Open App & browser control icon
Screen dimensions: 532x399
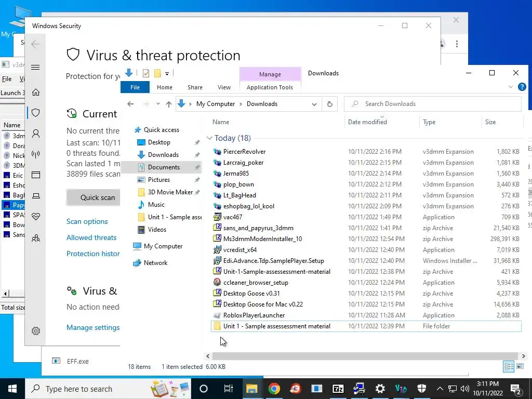tap(36, 175)
